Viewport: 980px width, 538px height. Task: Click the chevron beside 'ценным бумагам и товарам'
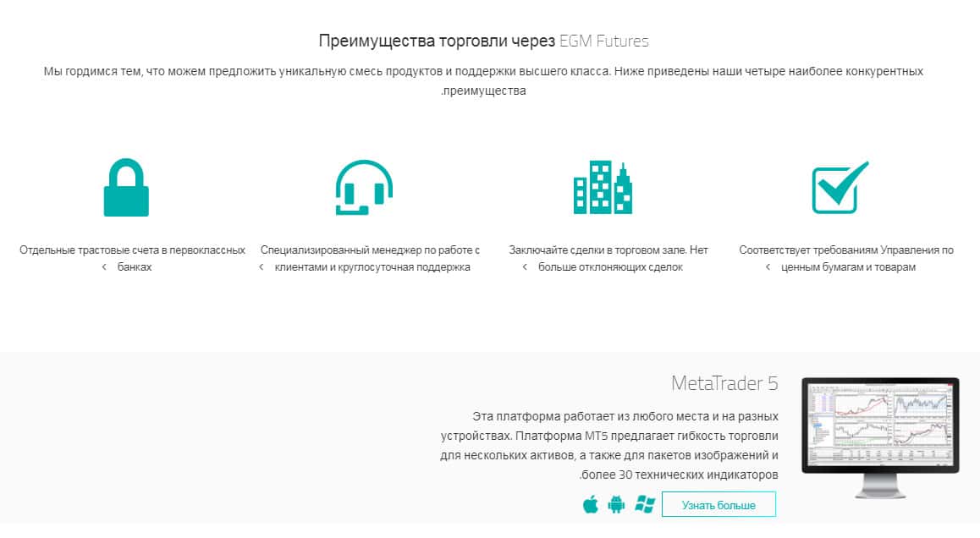tap(768, 267)
